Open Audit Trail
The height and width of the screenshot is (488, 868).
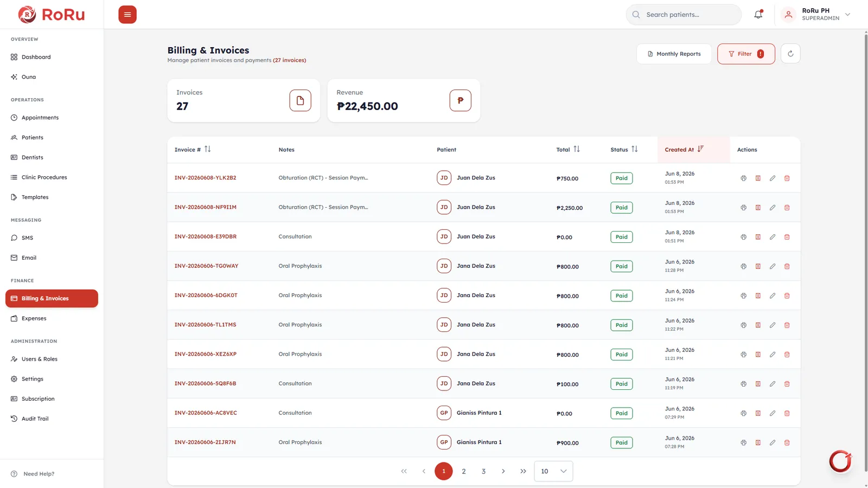(52, 419)
